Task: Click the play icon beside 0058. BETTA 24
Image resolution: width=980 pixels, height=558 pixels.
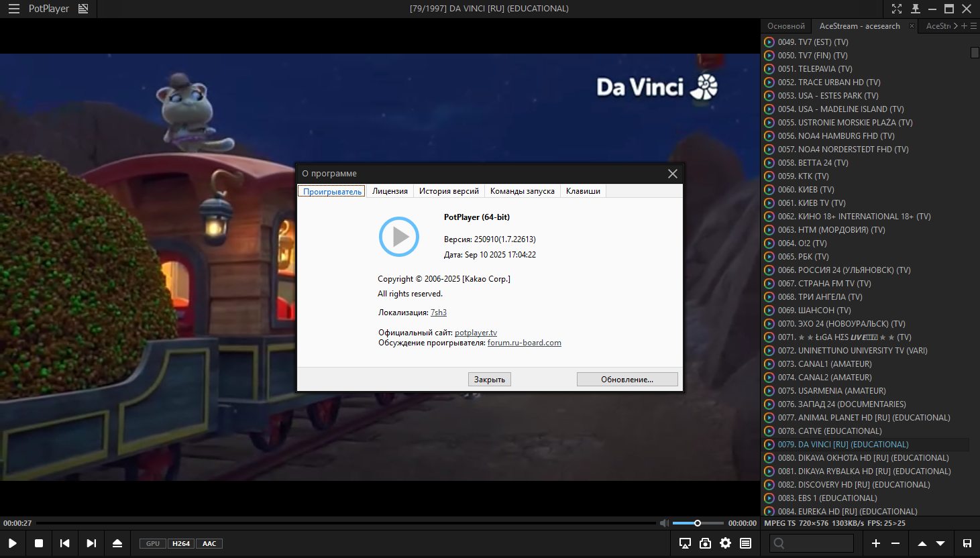Action: coord(769,163)
